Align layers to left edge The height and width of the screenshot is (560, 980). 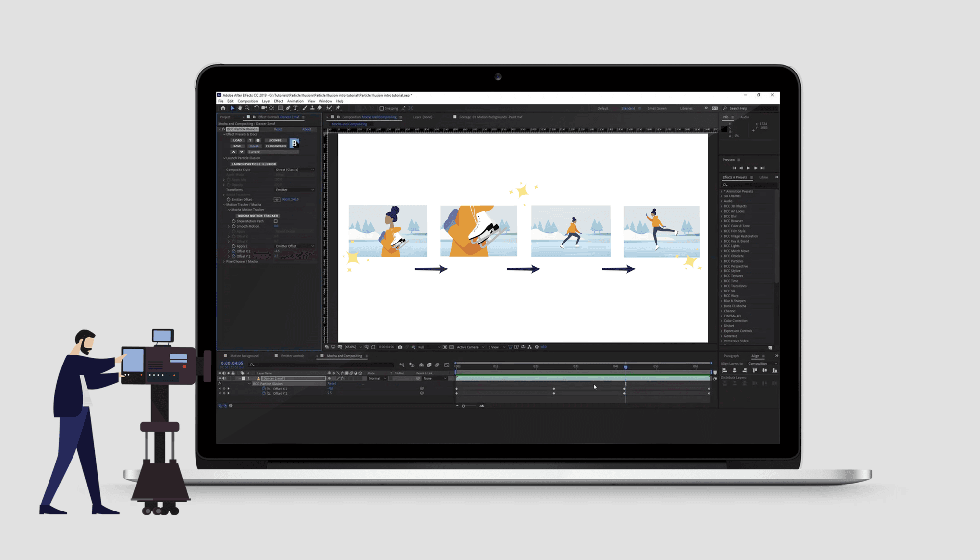pyautogui.click(x=725, y=371)
